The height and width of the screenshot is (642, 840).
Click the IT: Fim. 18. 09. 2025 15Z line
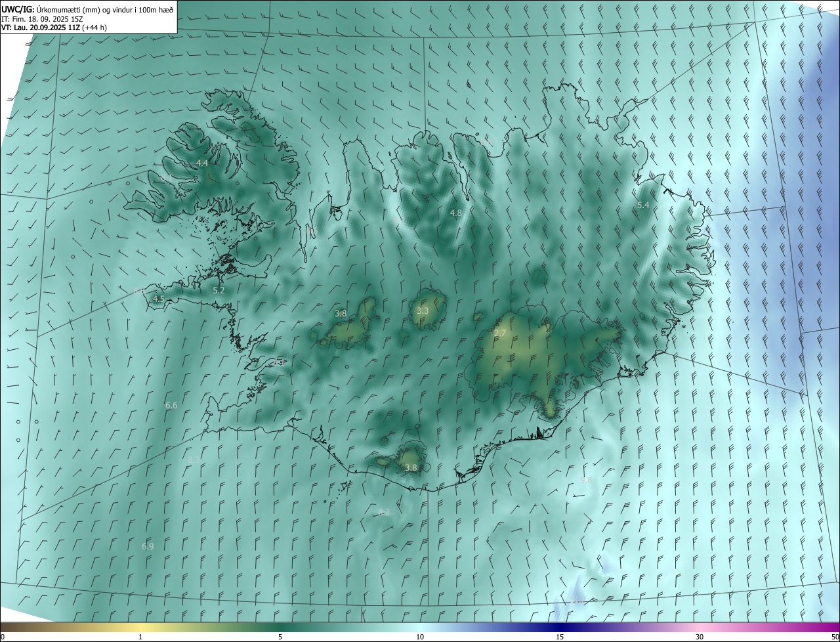click(42, 19)
